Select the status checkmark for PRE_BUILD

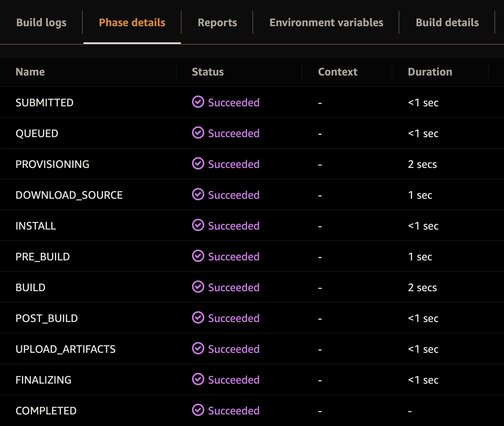click(197, 257)
